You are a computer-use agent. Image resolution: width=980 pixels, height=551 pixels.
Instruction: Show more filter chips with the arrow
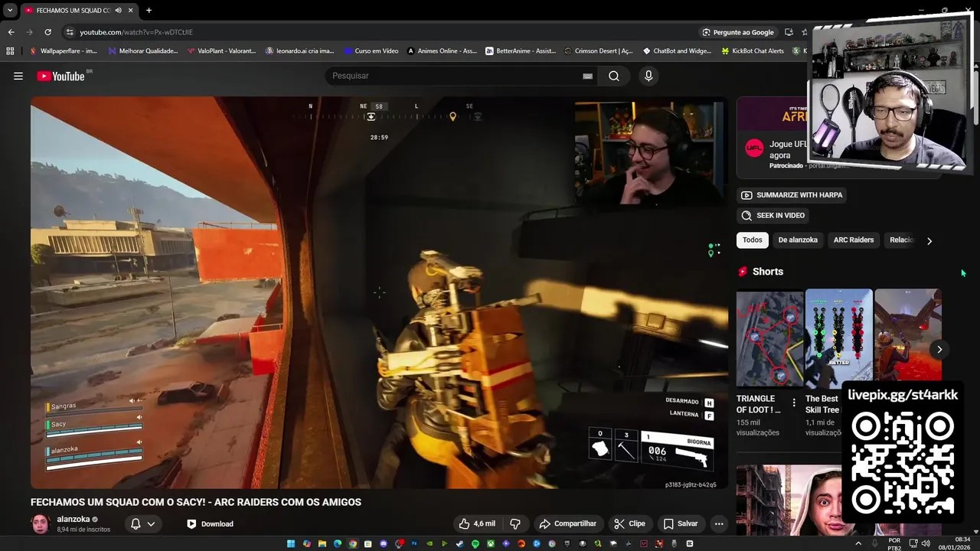[929, 241]
